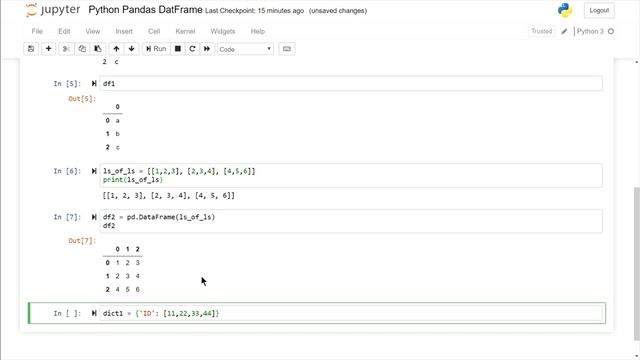Viewport: 640px width, 360px height.
Task: Run the dict1 cell using its run marker
Action: [94, 313]
